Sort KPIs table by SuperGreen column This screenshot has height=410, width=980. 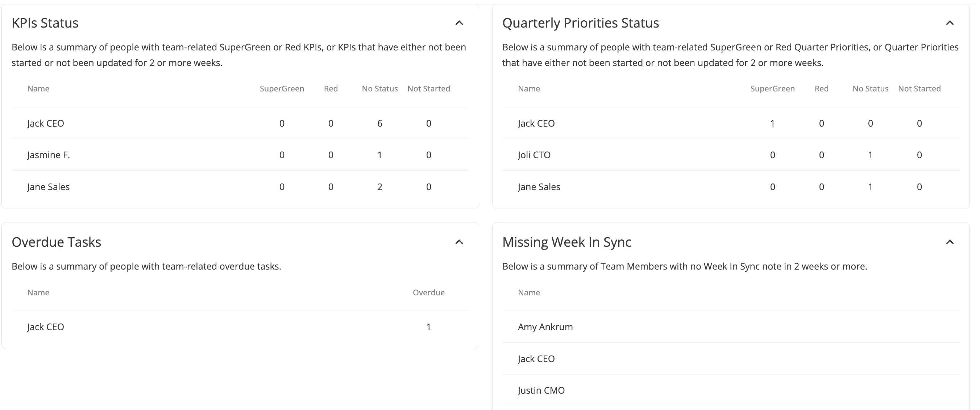(282, 89)
